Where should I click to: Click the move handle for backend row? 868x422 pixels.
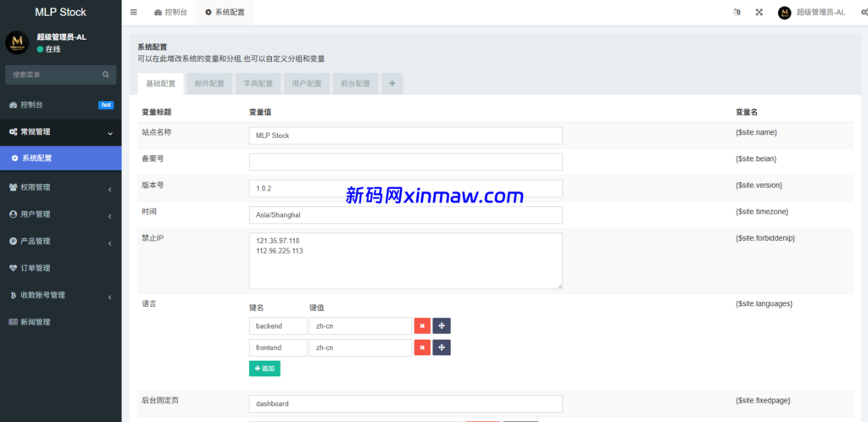click(441, 325)
